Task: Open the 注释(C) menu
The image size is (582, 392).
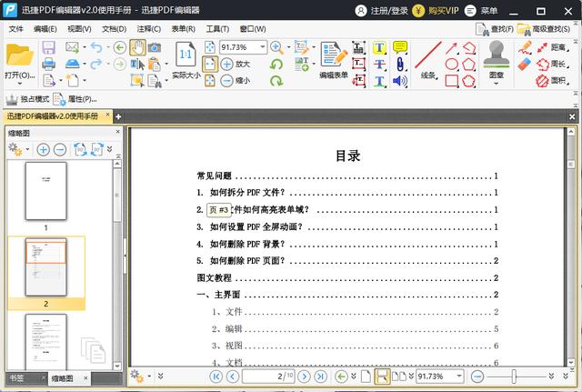Action: [x=148, y=29]
